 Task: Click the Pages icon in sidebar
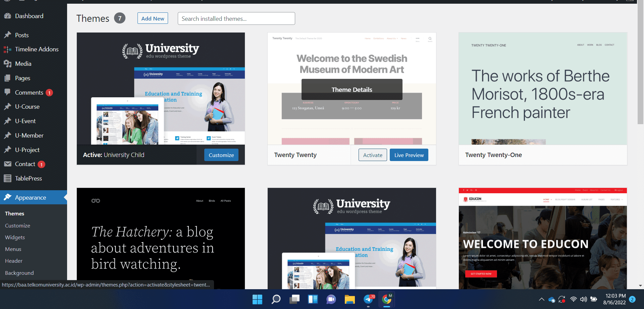7,78
